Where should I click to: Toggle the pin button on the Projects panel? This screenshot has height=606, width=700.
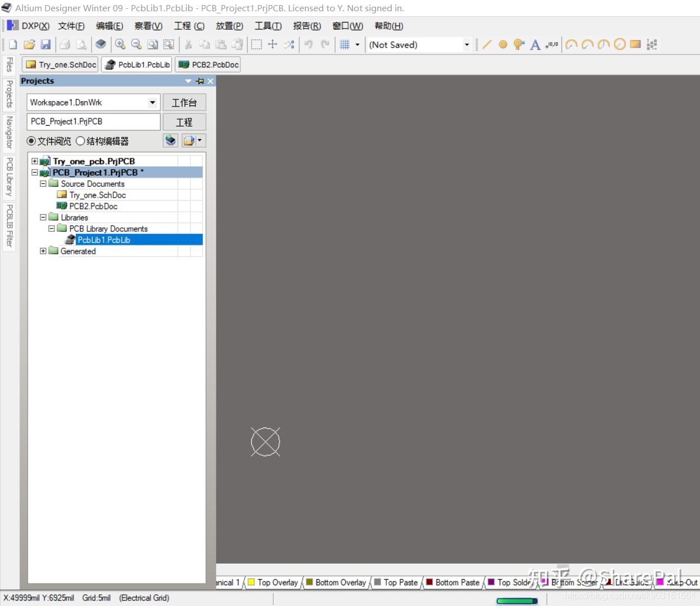(x=200, y=81)
